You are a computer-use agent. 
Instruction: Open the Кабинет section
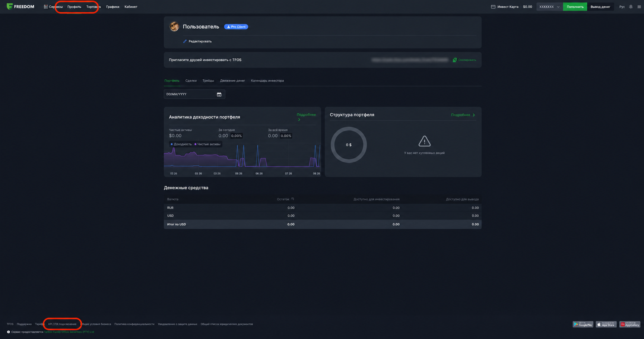(131, 7)
